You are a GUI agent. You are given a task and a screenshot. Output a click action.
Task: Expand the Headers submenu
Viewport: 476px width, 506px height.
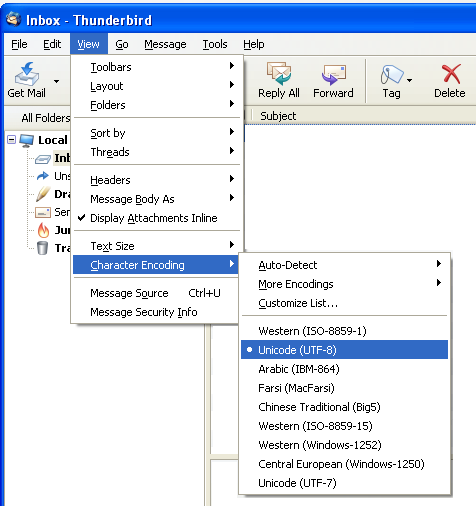click(157, 180)
